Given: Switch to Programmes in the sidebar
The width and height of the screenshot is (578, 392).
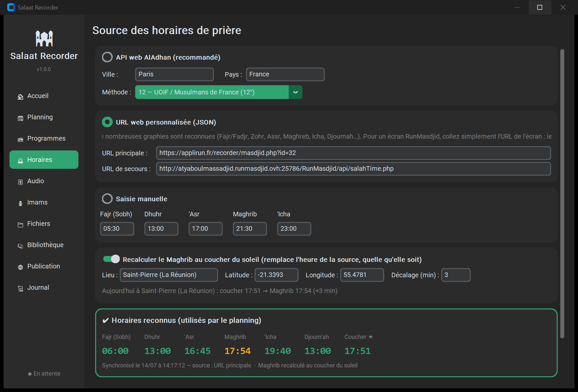Looking at the screenshot, I should [44, 139].
